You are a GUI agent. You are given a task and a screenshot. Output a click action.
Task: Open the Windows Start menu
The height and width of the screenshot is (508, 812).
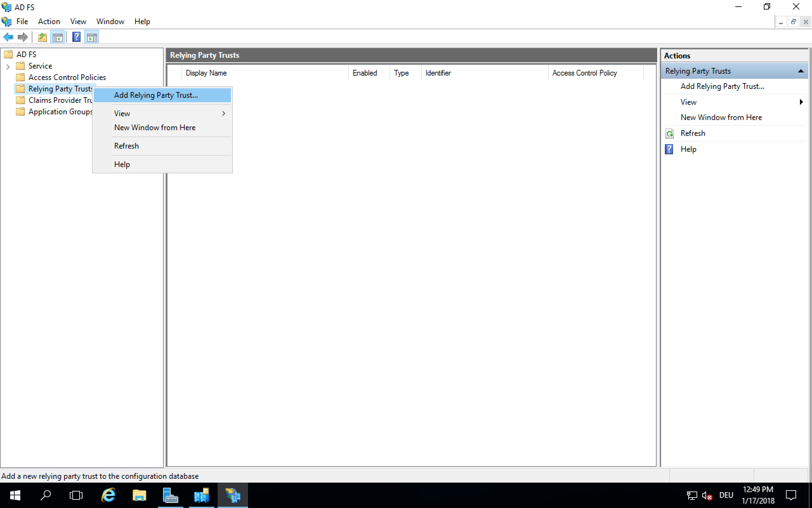tap(15, 495)
